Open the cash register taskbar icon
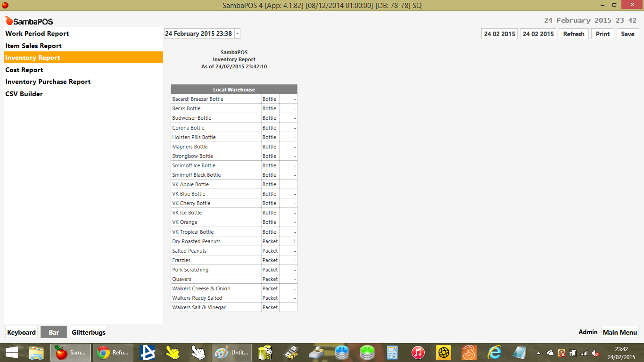This screenshot has width=644, height=362. tap(316, 353)
